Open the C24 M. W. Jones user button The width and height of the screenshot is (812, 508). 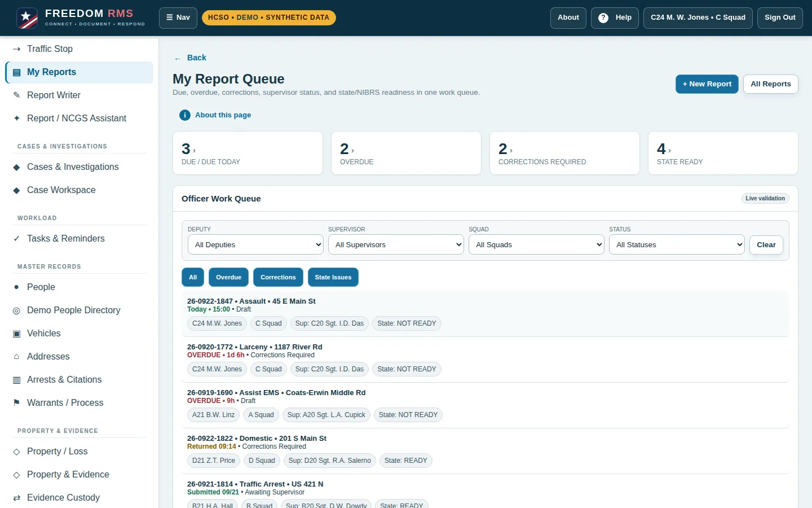[698, 17]
